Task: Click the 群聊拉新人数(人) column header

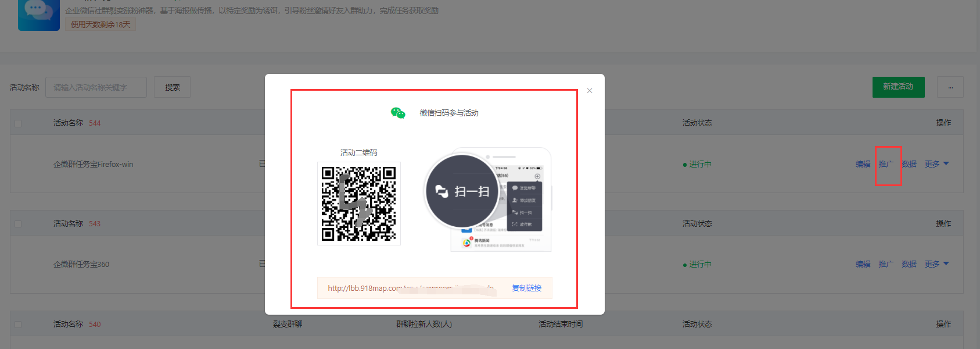Action: [x=424, y=324]
